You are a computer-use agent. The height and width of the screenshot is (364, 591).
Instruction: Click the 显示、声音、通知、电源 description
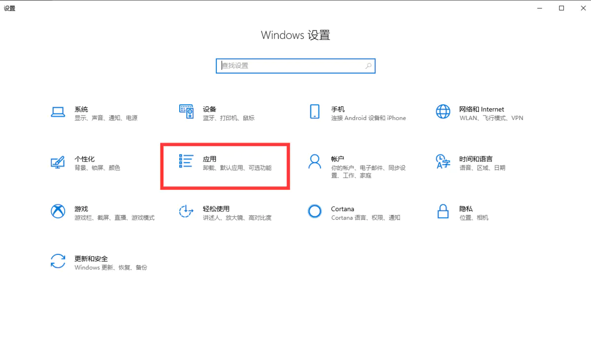(106, 118)
